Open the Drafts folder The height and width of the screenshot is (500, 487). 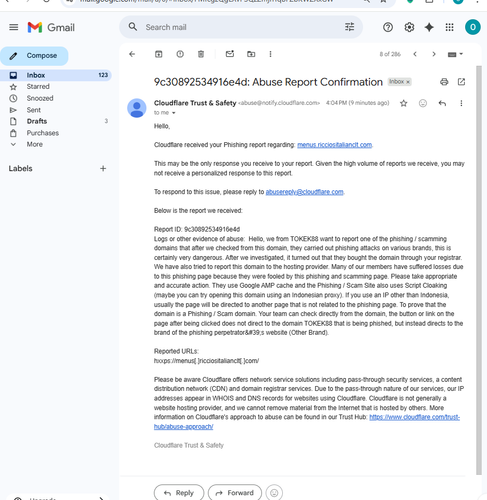tap(37, 121)
